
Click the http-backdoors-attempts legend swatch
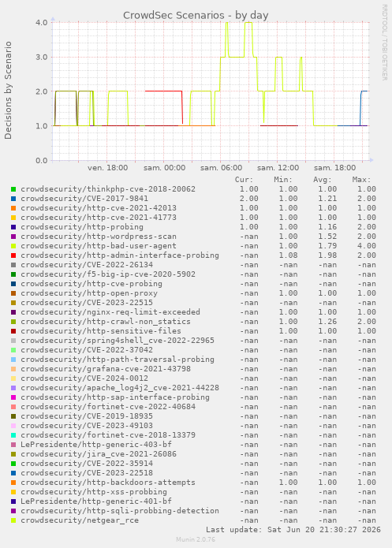coord(13,483)
